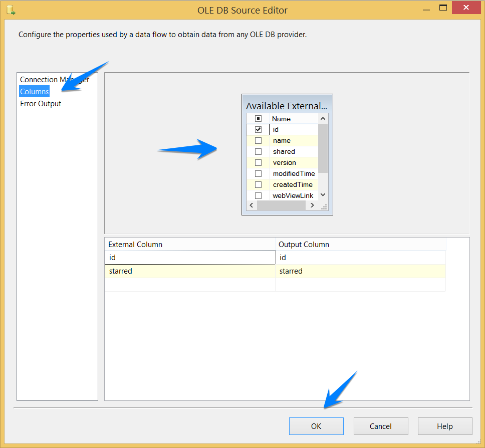
Task: Maximize the OLE DB Source Editor window
Action: coord(443,8)
